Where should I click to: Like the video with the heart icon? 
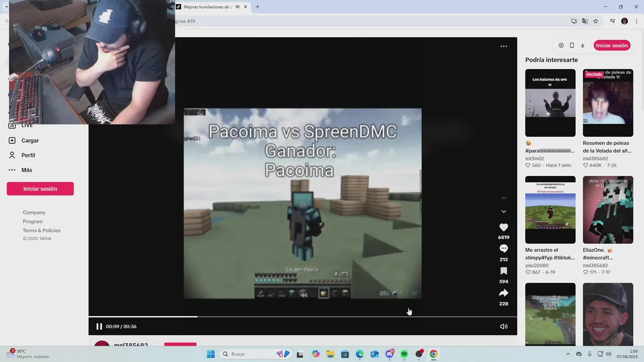pyautogui.click(x=504, y=227)
